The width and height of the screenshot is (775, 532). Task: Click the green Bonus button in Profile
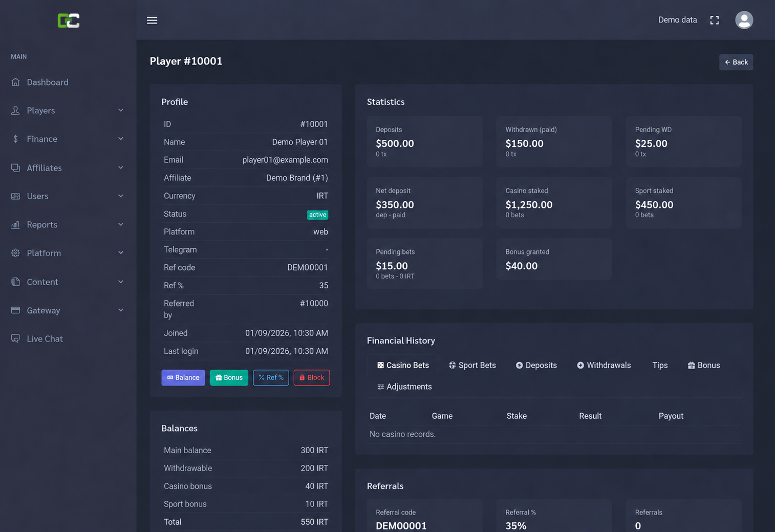point(229,377)
